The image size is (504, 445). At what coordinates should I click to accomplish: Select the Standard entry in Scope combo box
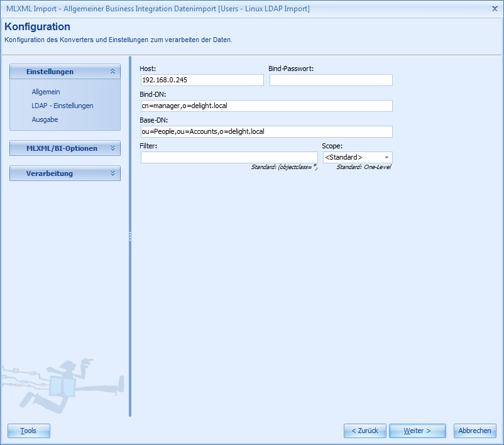(x=352, y=157)
